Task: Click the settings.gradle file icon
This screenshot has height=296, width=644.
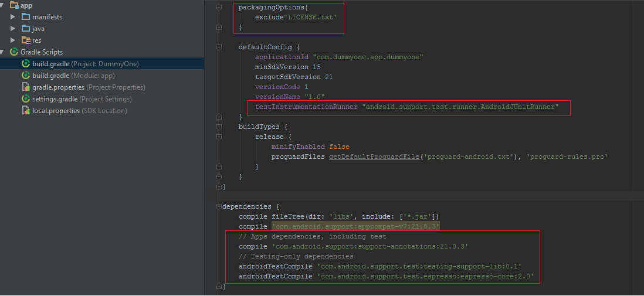Action: (x=26, y=99)
